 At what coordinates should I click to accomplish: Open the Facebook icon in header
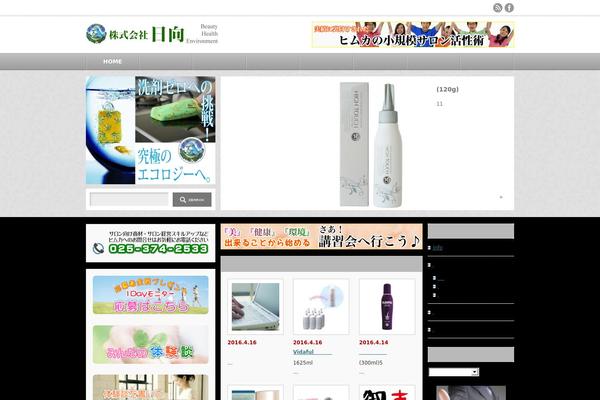pyautogui.click(x=509, y=8)
